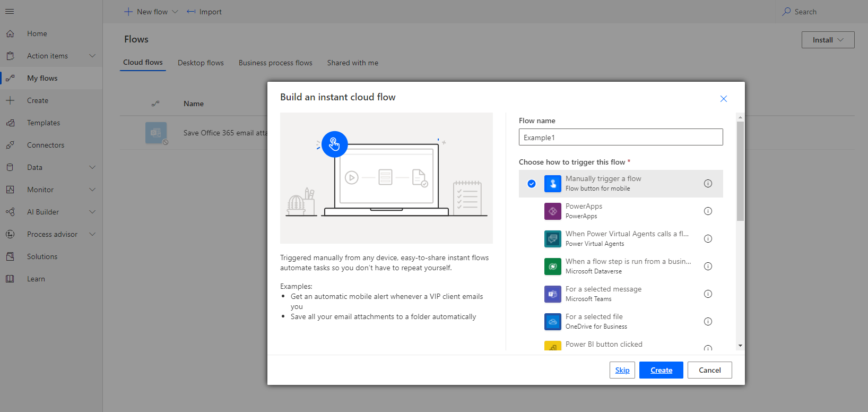Click the Import button
This screenshot has width=868, height=412.
pos(204,12)
